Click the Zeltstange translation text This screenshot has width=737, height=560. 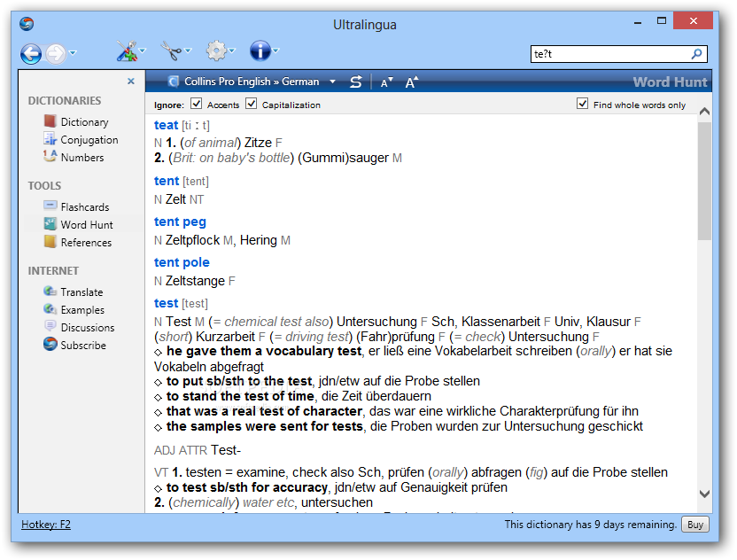195,281
